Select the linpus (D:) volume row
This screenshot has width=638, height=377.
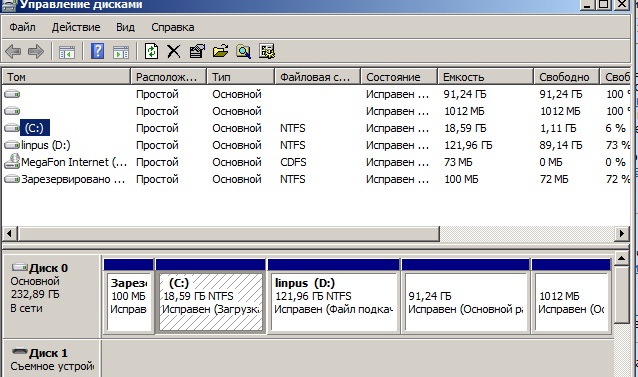tap(316, 145)
